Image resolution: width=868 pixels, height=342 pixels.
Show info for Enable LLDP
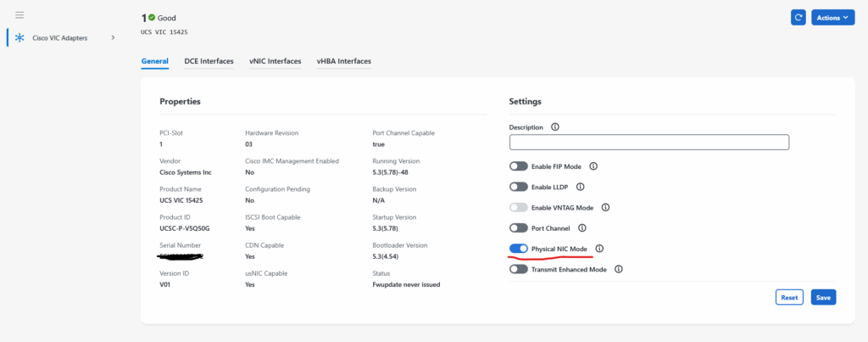pos(580,187)
